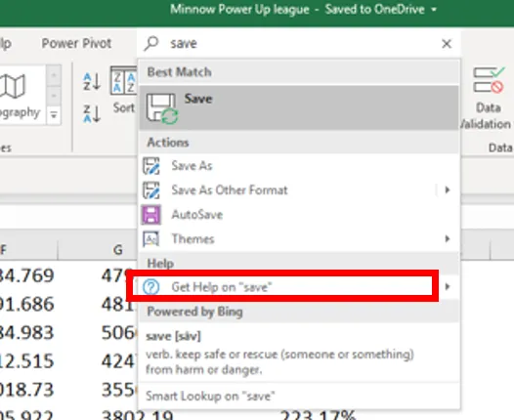Click Smart Lookup on "save"
The image size is (514, 420).
tap(299, 396)
